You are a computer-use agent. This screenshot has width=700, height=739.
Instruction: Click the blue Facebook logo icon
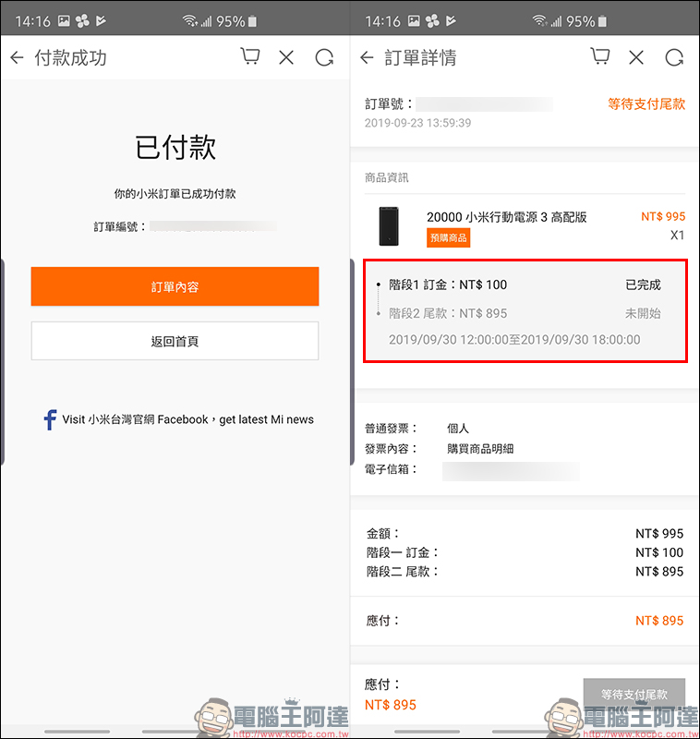tap(50, 419)
